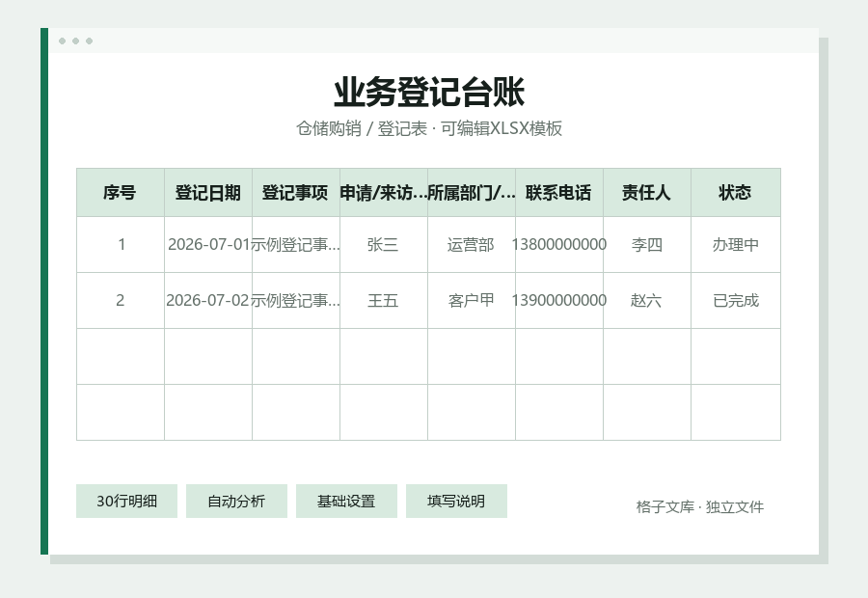Click the 运营部 department cell

click(471, 244)
